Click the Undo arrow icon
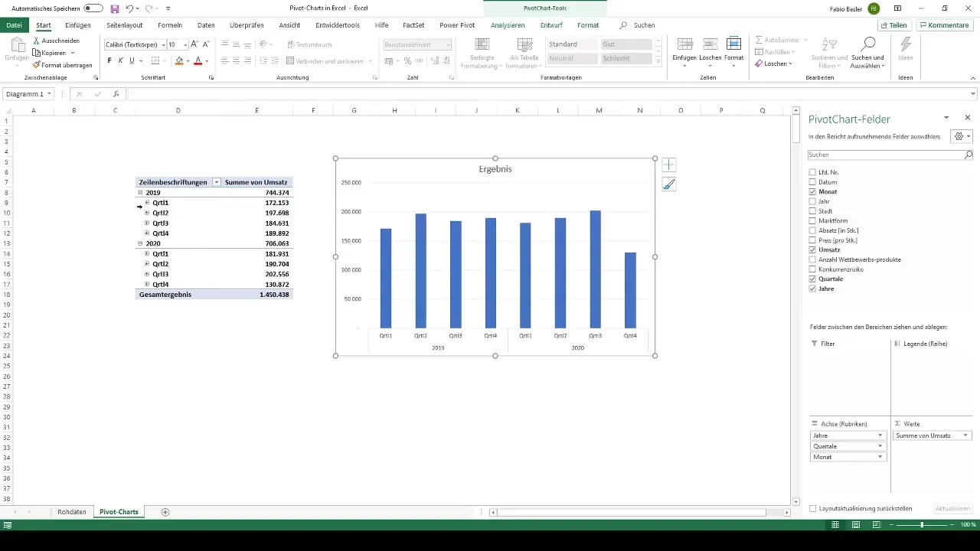 tap(129, 8)
